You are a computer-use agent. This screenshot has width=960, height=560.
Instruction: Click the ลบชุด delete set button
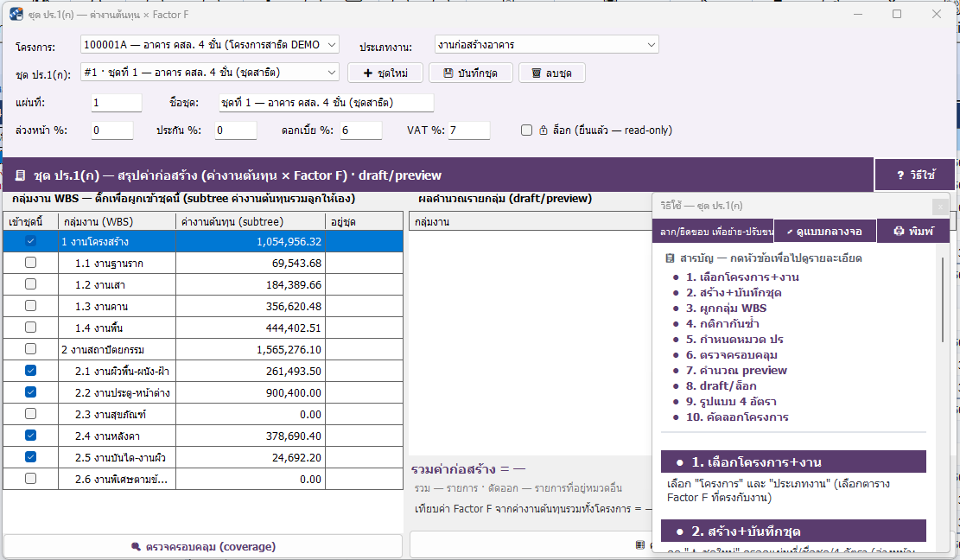coord(551,73)
